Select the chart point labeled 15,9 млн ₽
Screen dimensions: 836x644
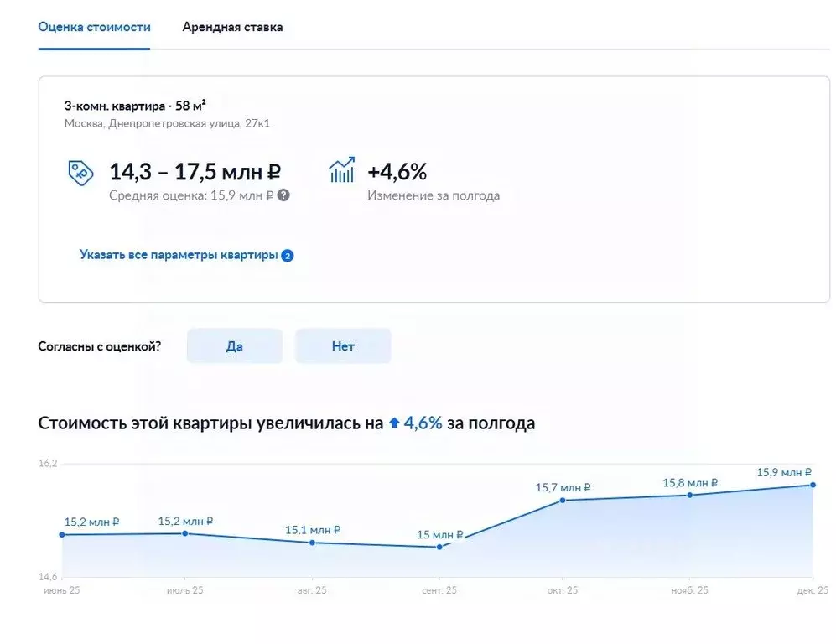[x=811, y=485]
